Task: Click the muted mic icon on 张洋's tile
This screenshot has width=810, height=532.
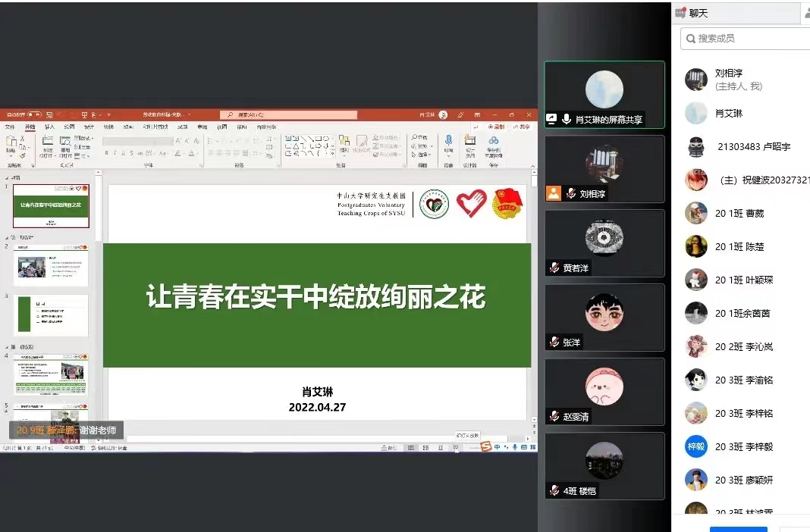Action: click(554, 343)
